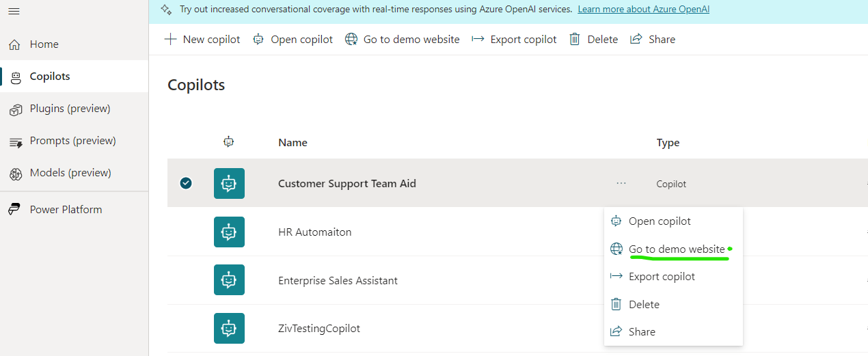Image resolution: width=868 pixels, height=356 pixels.
Task: Click HR Automaiton bot icon
Action: 229,232
